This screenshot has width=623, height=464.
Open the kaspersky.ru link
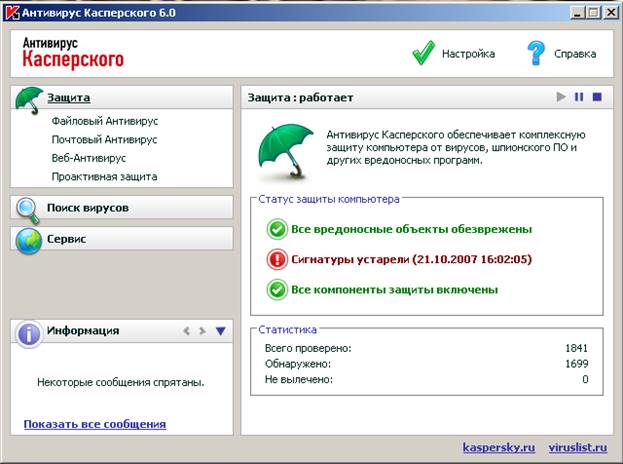(499, 447)
